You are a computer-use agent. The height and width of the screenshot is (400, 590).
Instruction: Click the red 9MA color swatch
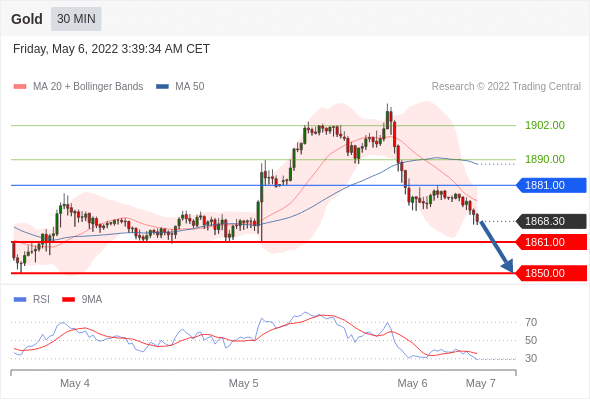[x=69, y=300]
